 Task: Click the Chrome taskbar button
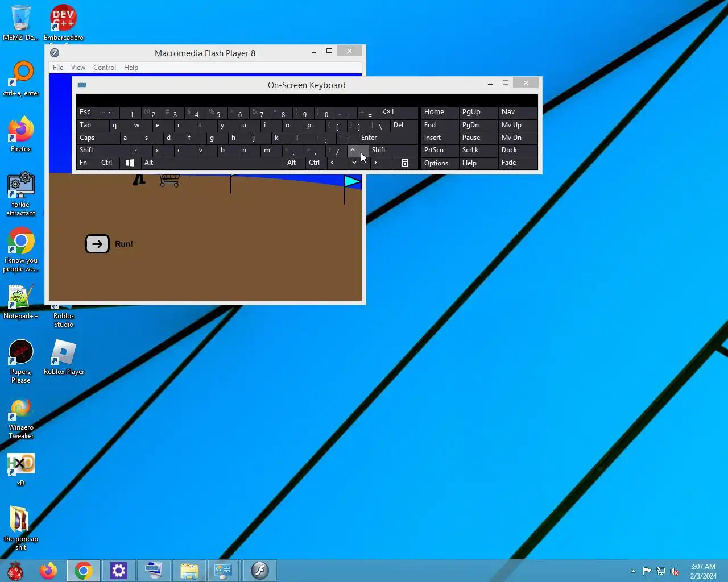tap(84, 571)
